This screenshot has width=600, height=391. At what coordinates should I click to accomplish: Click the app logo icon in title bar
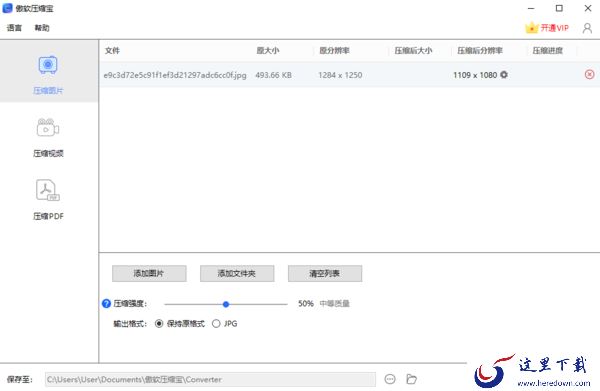[x=7, y=8]
